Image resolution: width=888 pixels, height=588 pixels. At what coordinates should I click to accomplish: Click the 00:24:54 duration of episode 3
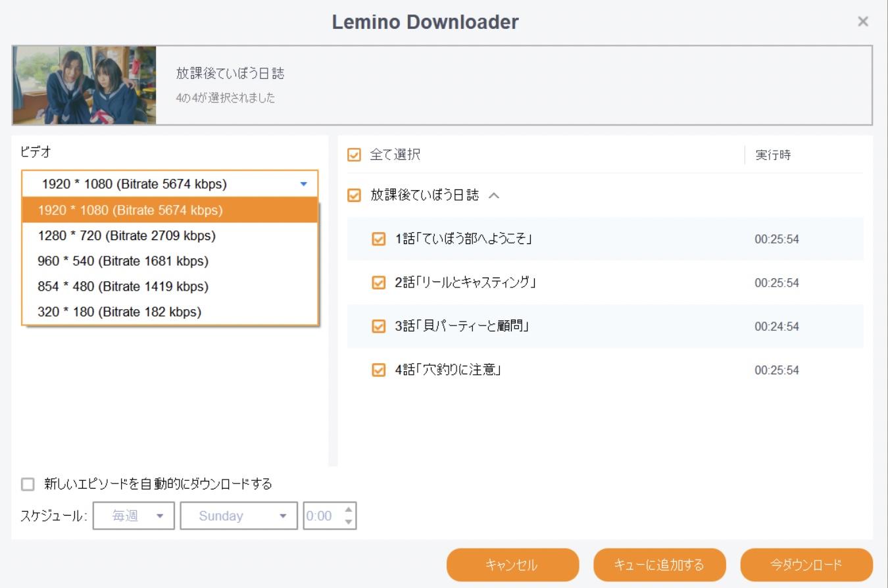click(x=777, y=327)
